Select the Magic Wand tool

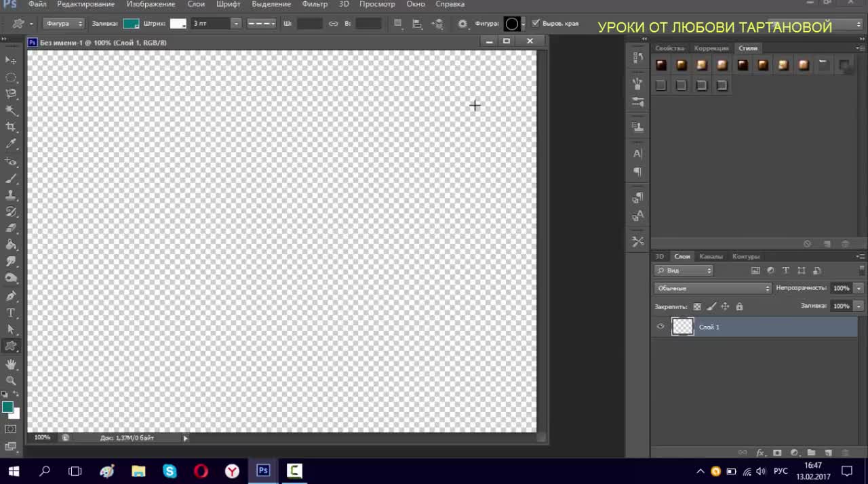coord(11,110)
